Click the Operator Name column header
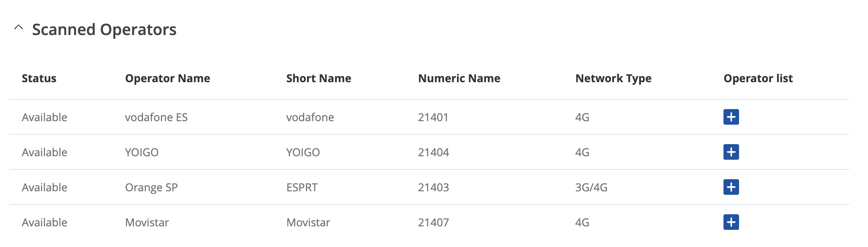Image resolution: width=868 pixels, height=247 pixels. (x=168, y=78)
